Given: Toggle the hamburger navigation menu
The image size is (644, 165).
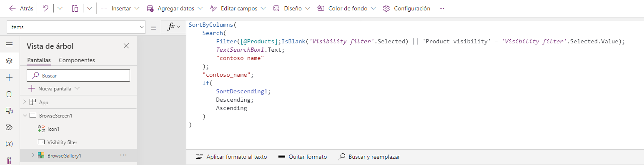Looking at the screenshot, I should pyautogui.click(x=9, y=44).
